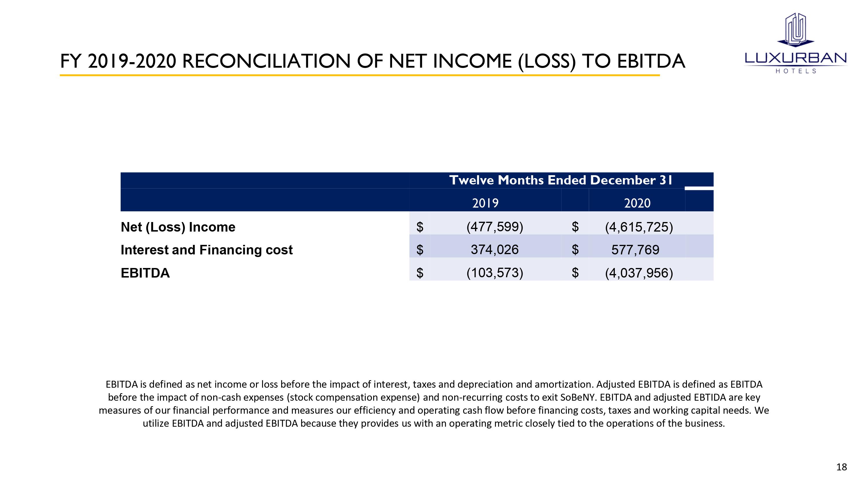Select the Net (Loss) Income row label

tap(178, 227)
